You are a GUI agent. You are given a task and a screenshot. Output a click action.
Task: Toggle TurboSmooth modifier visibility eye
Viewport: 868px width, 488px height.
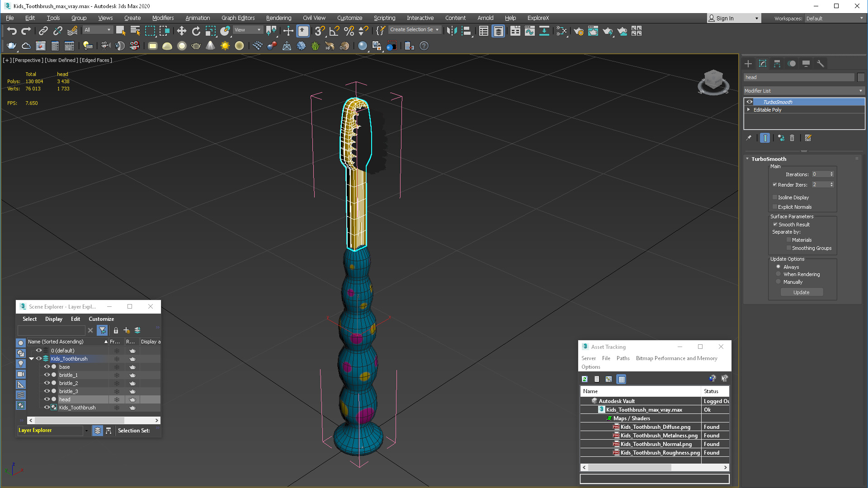click(x=750, y=102)
